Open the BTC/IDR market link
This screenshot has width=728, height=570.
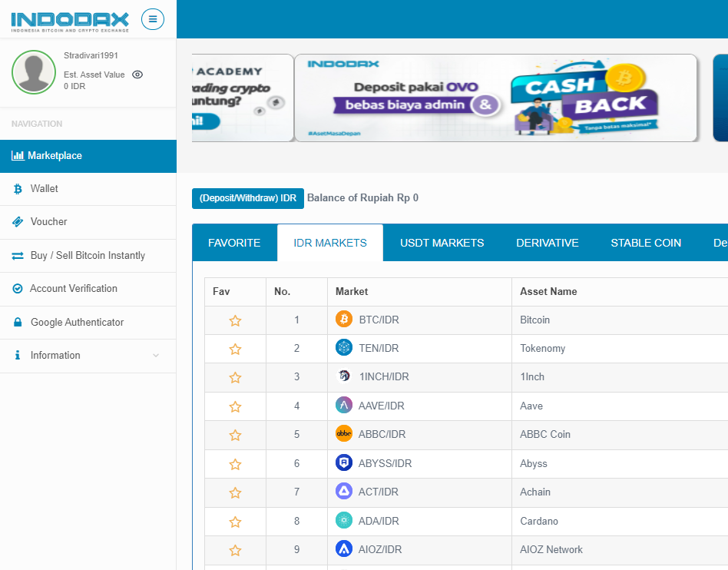pyautogui.click(x=379, y=320)
